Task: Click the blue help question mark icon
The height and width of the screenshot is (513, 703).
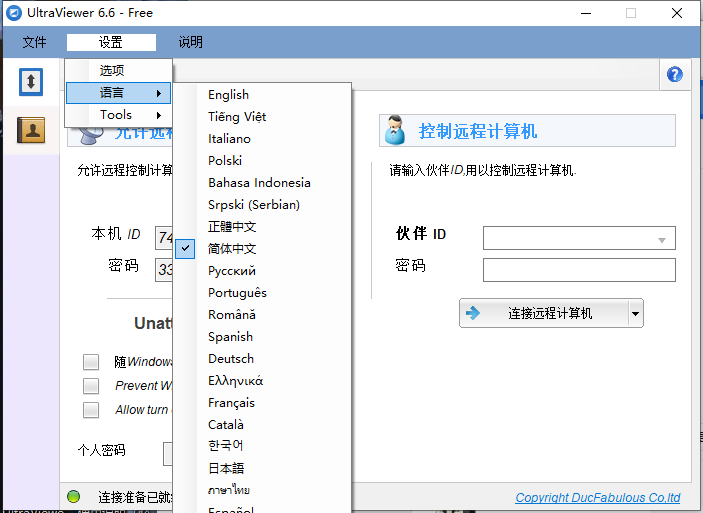Action: [674, 74]
